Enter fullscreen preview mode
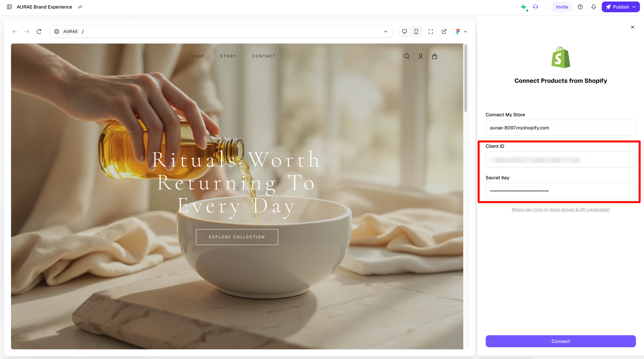This screenshot has width=644, height=359. [431, 32]
